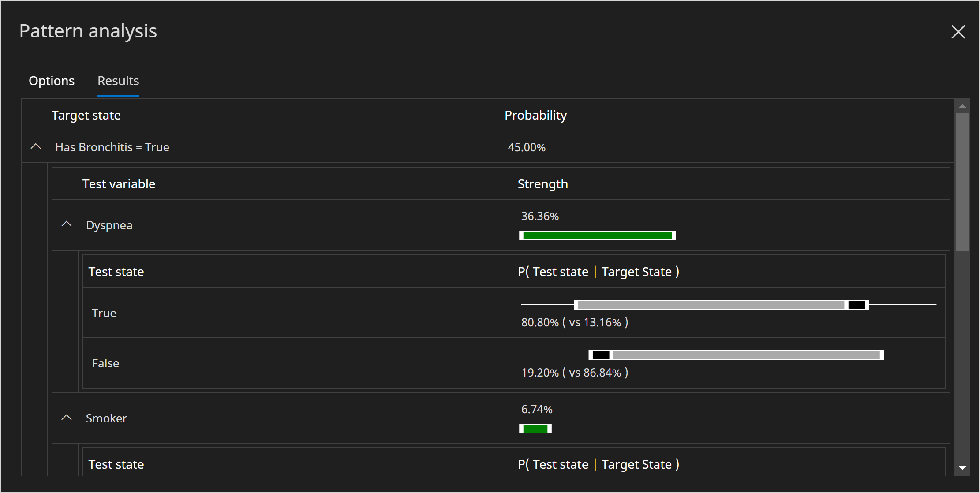Click the Target state column header
The height and width of the screenshot is (493, 980).
[x=86, y=115]
